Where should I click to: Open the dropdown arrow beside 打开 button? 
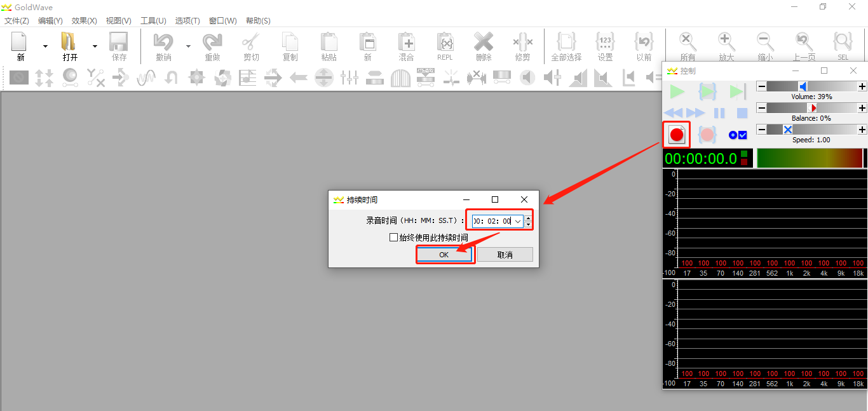[x=95, y=46]
